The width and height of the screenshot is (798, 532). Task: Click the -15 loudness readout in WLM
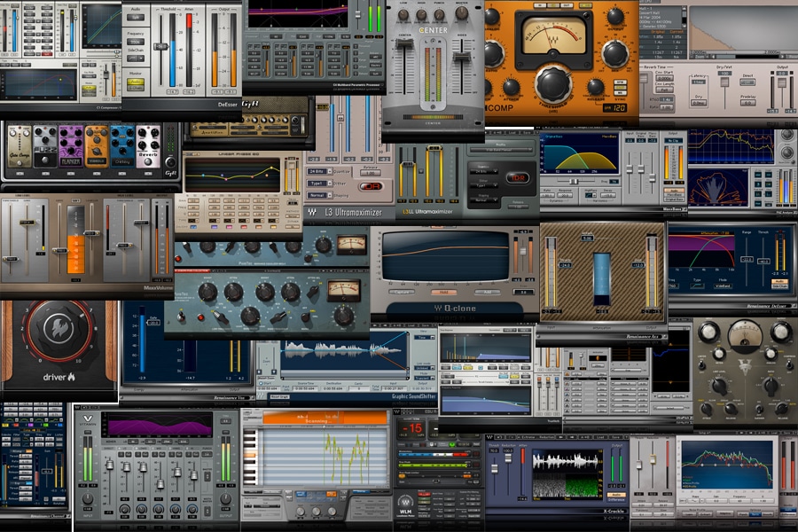click(411, 428)
